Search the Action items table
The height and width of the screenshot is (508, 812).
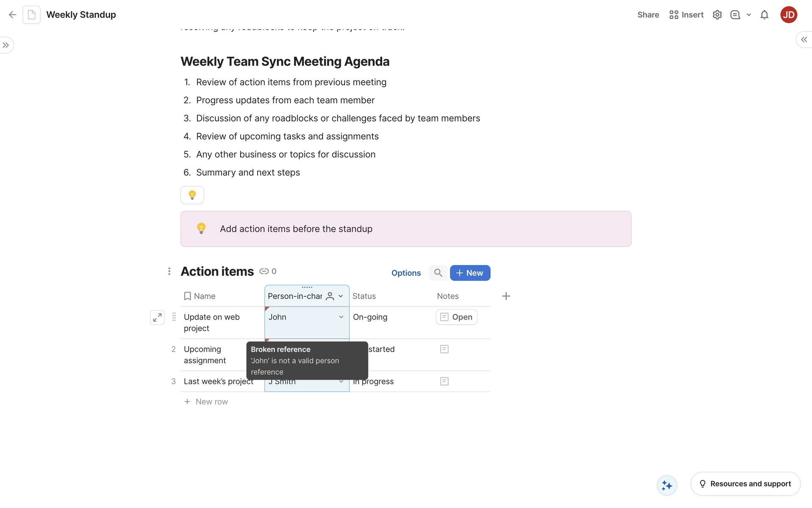[x=438, y=273]
